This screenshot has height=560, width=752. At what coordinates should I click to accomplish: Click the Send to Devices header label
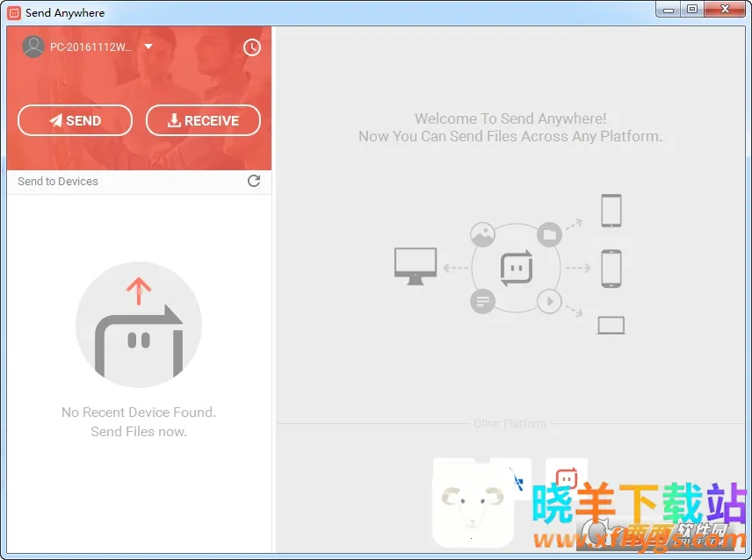point(58,182)
